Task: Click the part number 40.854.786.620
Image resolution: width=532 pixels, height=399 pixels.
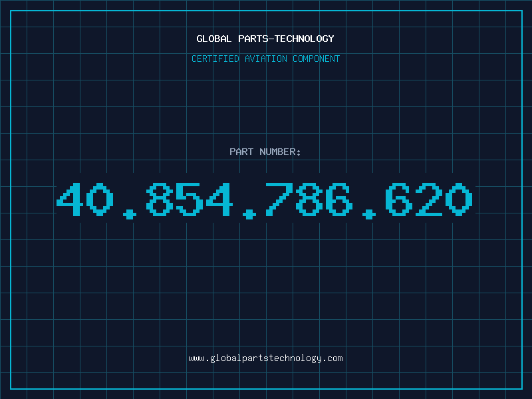Action: point(264,200)
